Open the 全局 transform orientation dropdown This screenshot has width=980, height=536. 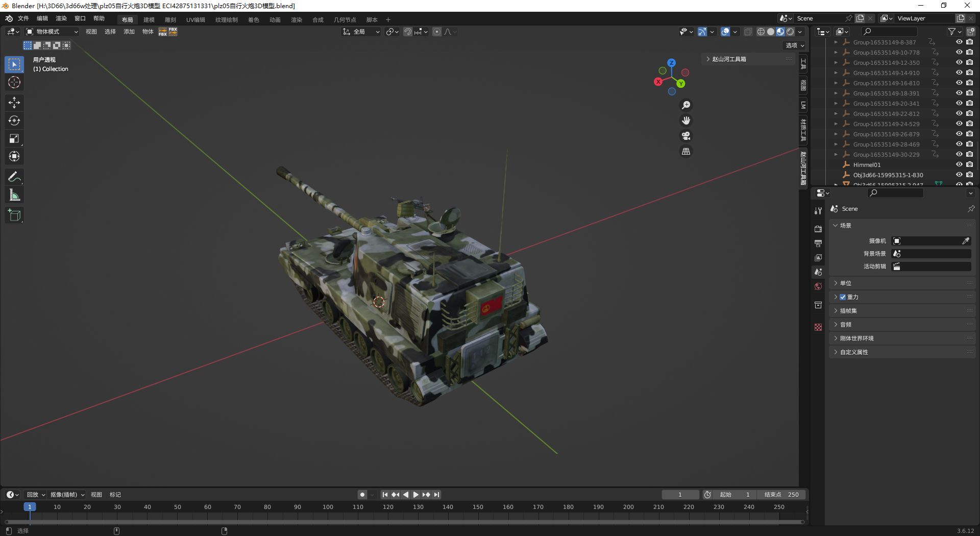pyautogui.click(x=361, y=32)
